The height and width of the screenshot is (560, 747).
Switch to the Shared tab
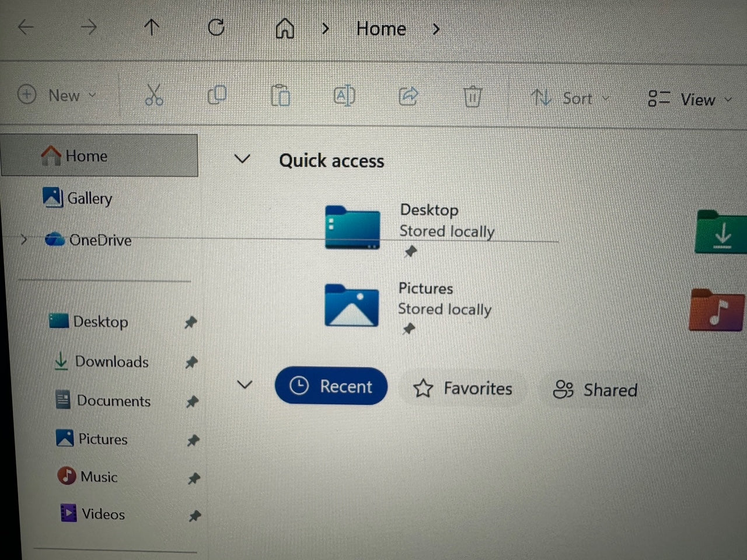pyautogui.click(x=595, y=390)
